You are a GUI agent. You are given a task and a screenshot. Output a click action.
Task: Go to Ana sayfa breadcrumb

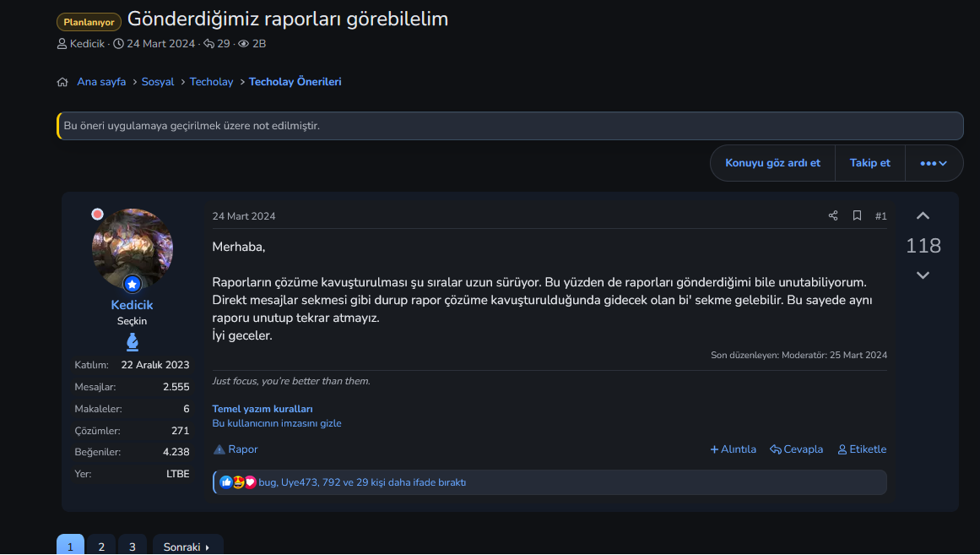tap(101, 82)
